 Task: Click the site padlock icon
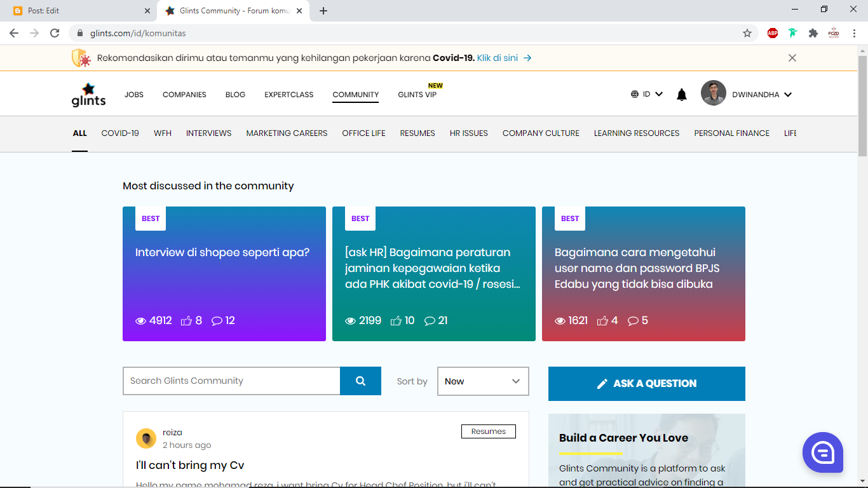pos(80,33)
